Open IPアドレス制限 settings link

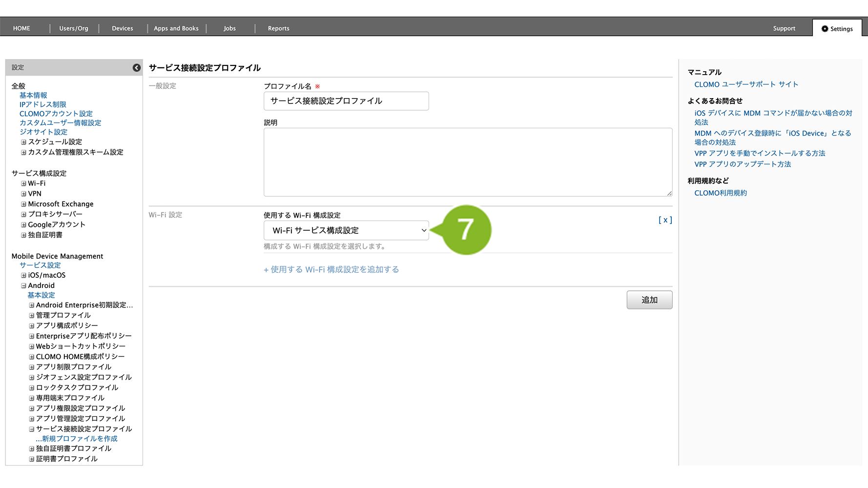[x=42, y=104]
